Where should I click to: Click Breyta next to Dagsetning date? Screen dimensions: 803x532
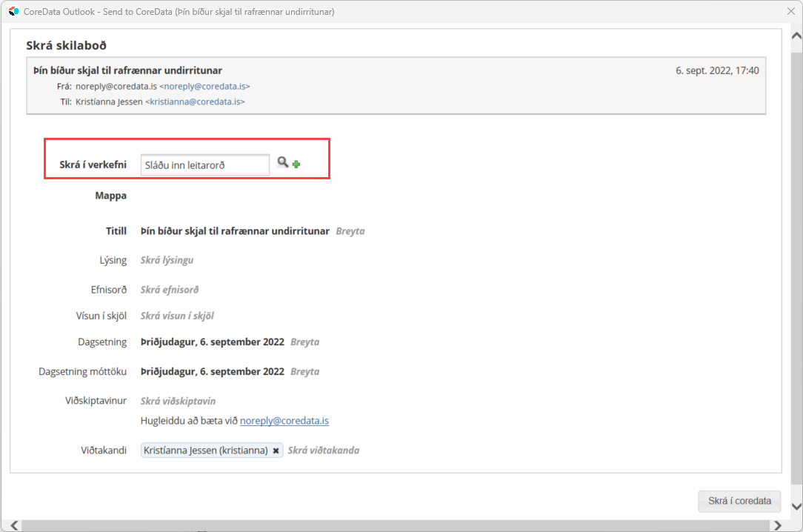click(x=304, y=342)
